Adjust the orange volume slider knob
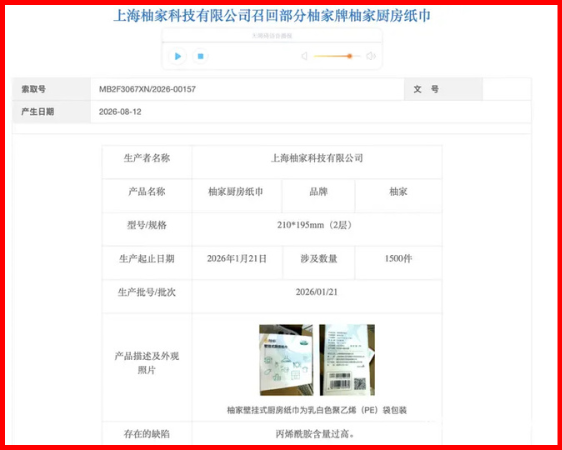 [349, 56]
